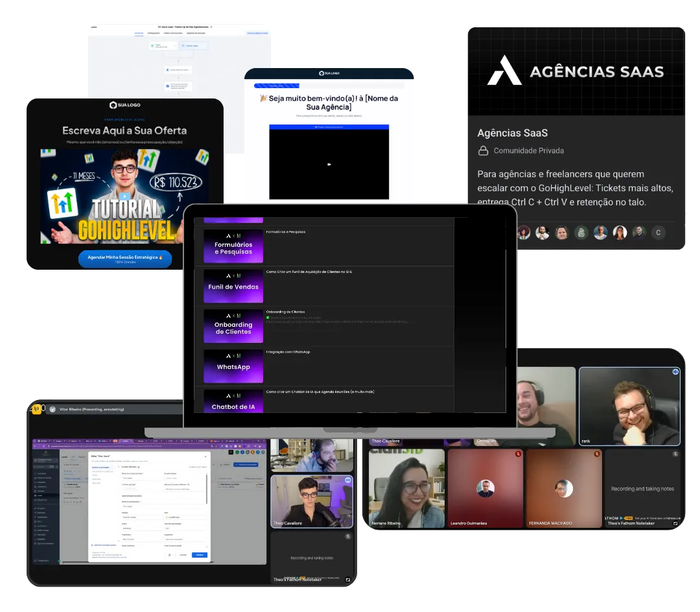Click 'Agendar Minha Sessão Estratégica' button

125,259
